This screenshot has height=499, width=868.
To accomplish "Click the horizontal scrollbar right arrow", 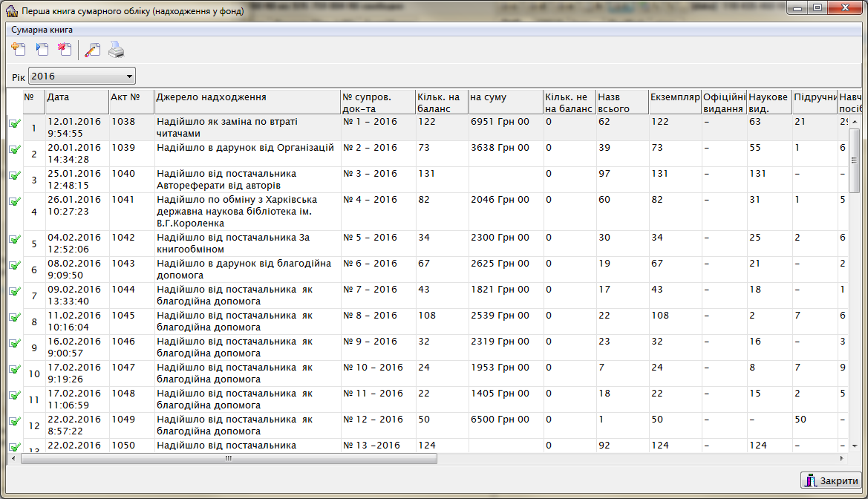I will (843, 459).
